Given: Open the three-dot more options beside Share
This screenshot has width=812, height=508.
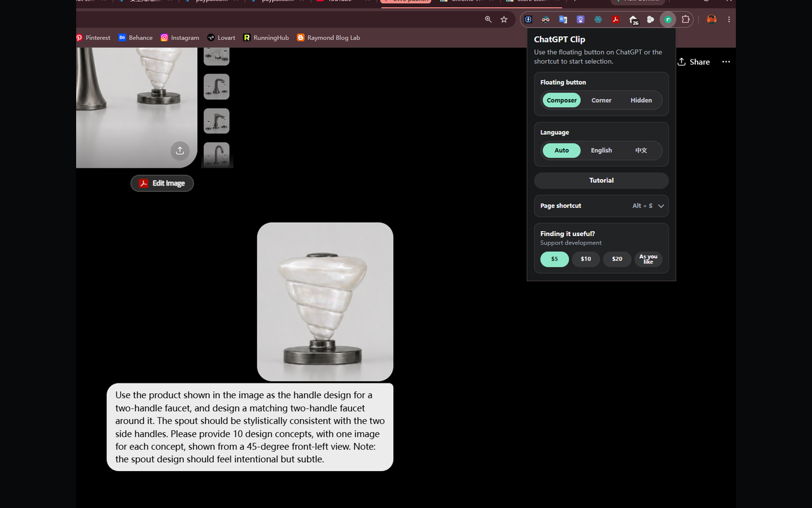Looking at the screenshot, I should tap(726, 62).
